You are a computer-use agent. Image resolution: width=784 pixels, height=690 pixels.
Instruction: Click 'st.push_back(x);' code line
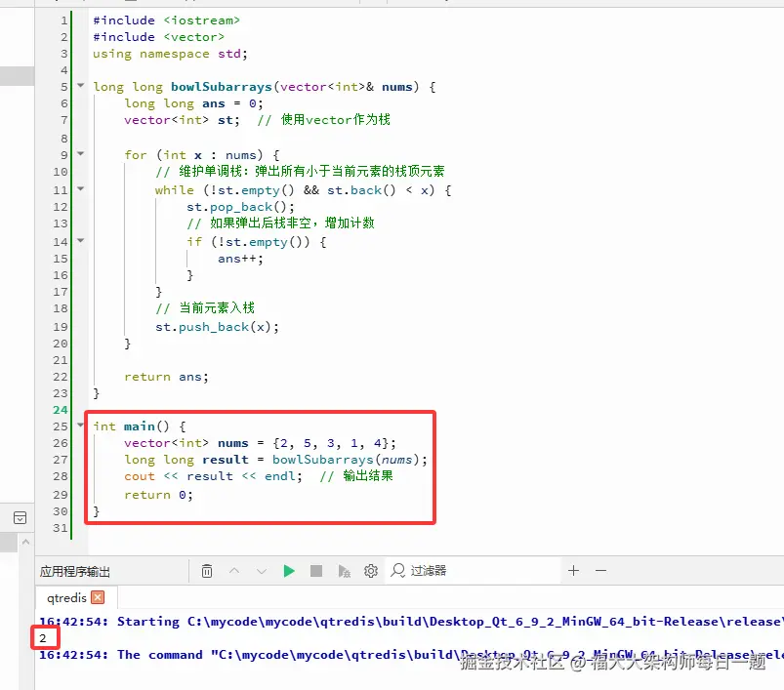(217, 327)
